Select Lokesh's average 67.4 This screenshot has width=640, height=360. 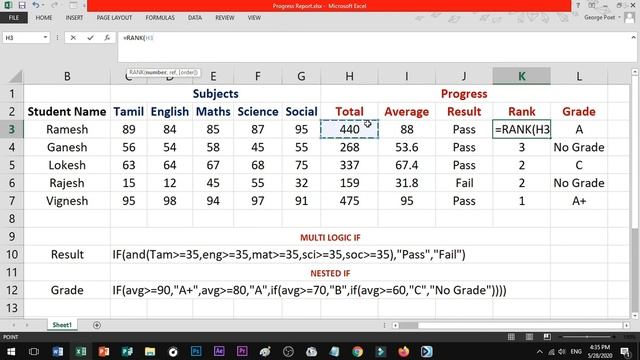[x=407, y=165]
